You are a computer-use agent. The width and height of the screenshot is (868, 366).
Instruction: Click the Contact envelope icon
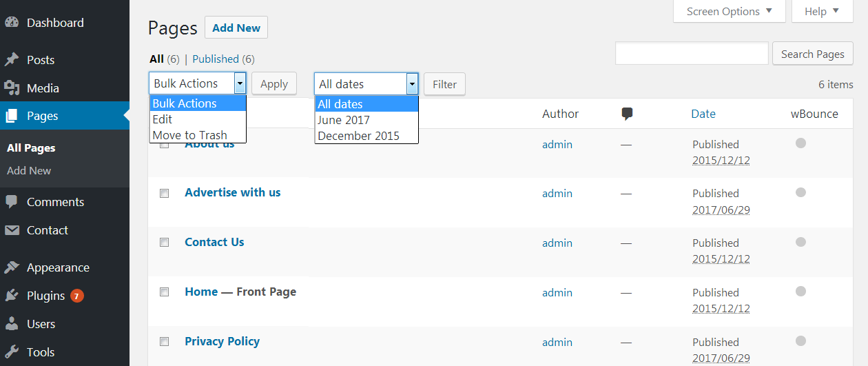click(x=12, y=230)
